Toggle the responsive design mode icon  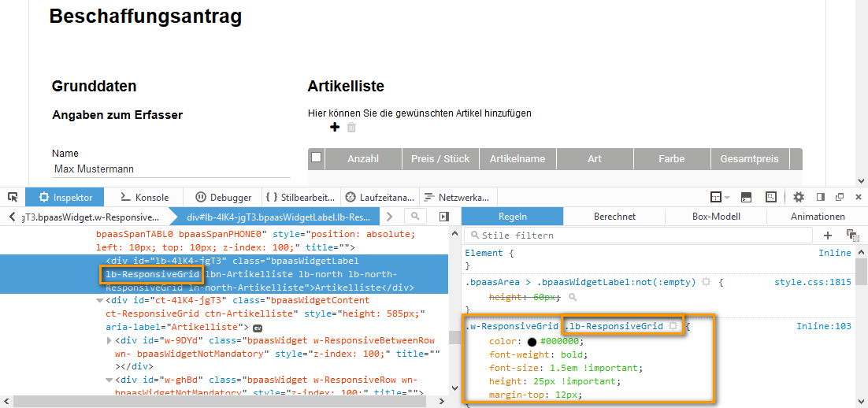point(770,197)
